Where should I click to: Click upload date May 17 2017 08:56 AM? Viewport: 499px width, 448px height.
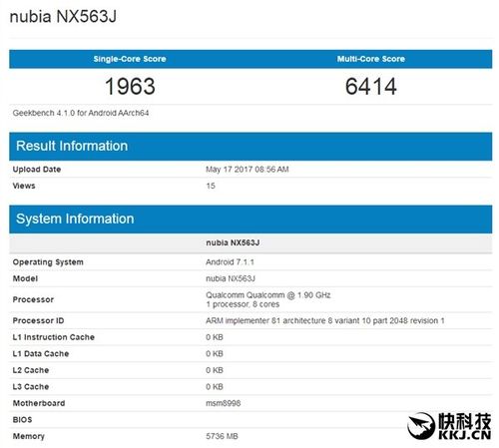click(248, 170)
